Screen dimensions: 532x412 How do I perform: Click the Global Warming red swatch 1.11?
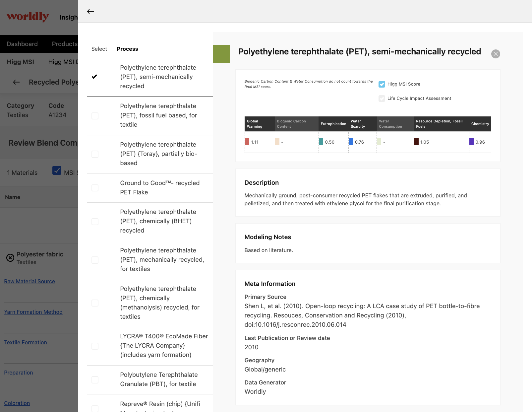pyautogui.click(x=247, y=142)
